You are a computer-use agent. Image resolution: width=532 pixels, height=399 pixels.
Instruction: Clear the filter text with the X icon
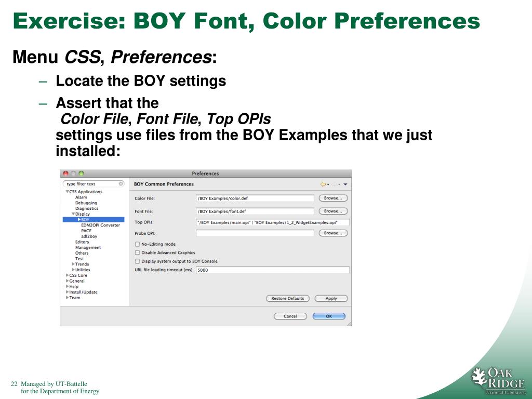coord(121,183)
